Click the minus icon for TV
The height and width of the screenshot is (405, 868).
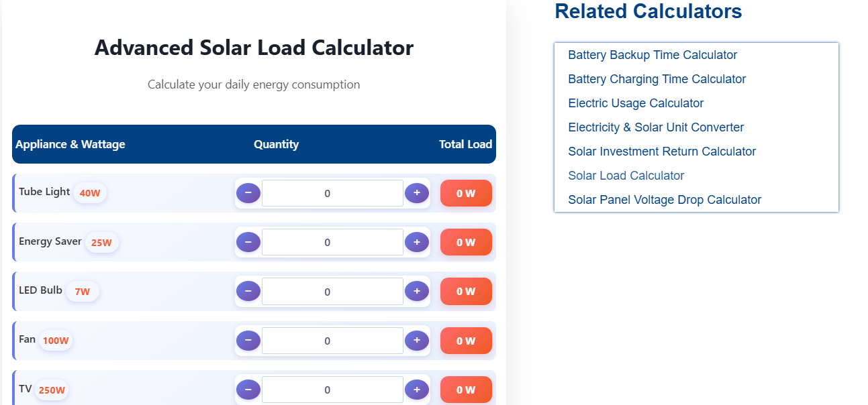(248, 389)
